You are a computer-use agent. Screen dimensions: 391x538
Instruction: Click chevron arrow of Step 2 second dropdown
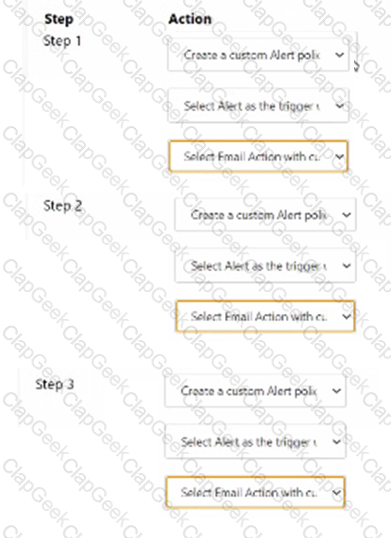(x=346, y=266)
